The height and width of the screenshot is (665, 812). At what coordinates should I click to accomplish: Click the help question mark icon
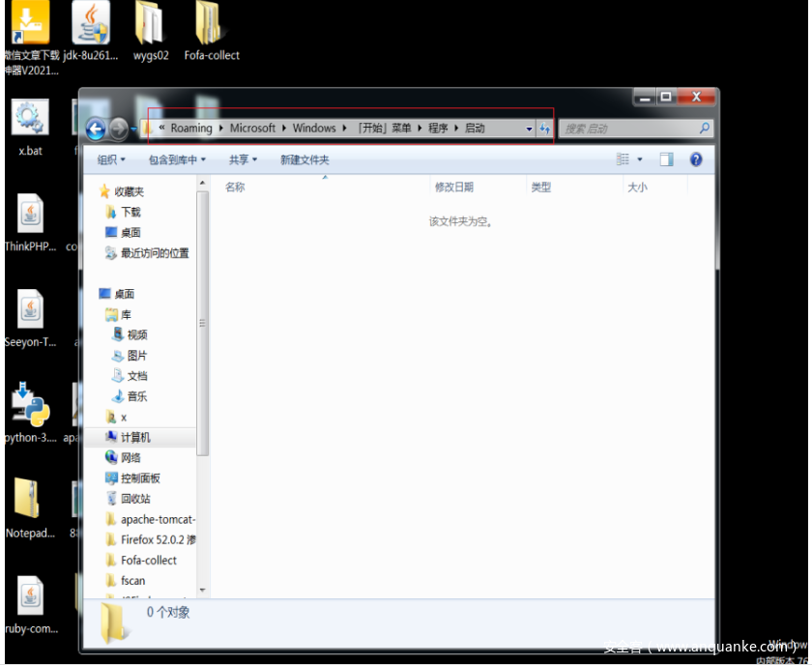point(695,159)
